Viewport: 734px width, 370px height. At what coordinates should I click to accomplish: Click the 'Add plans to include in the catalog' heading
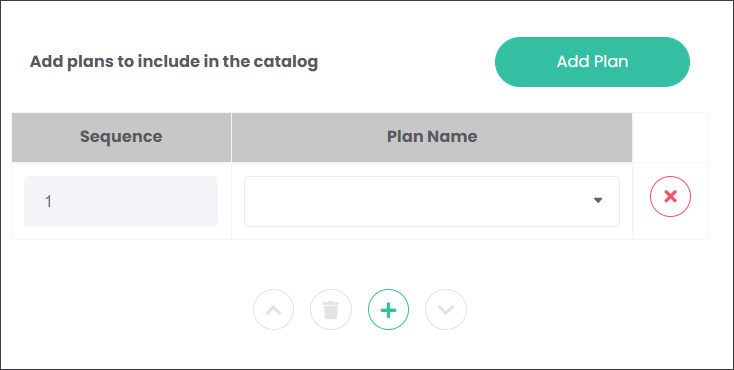[174, 62]
